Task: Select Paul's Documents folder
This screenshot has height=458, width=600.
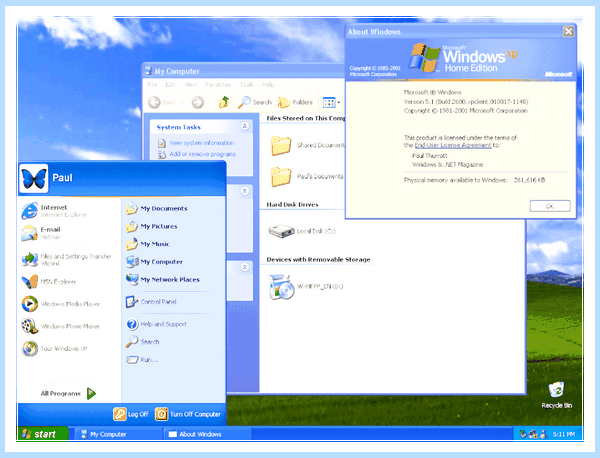Action: (x=307, y=176)
